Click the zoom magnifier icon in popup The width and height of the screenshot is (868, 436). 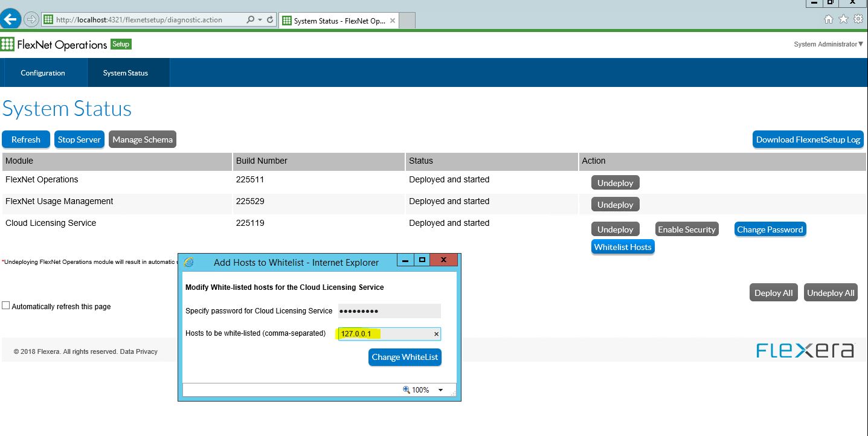point(407,390)
